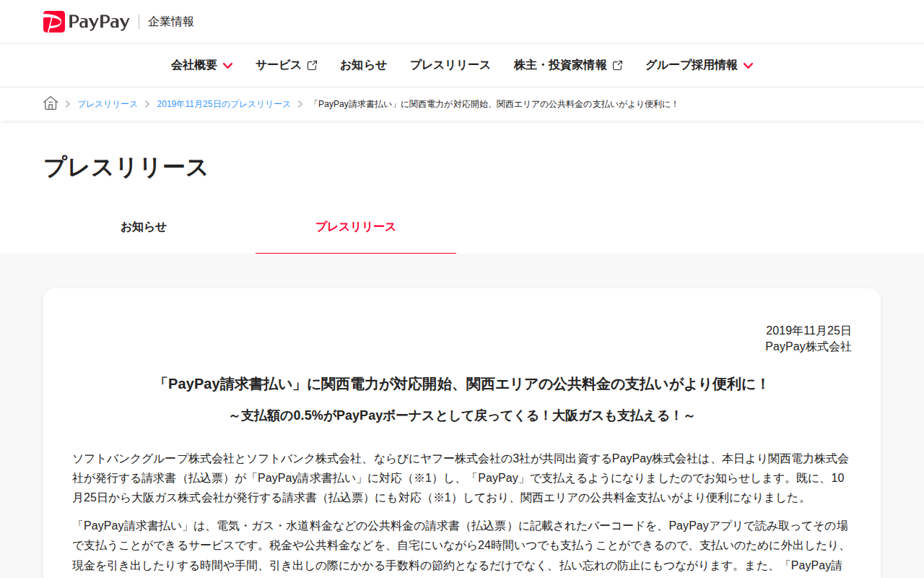This screenshot has width=924, height=578.
Task: Click the breadcrumb home icon
Action: click(x=51, y=103)
